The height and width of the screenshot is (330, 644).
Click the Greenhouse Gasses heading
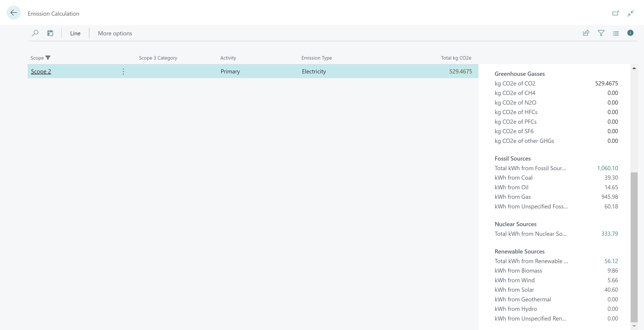(520, 74)
